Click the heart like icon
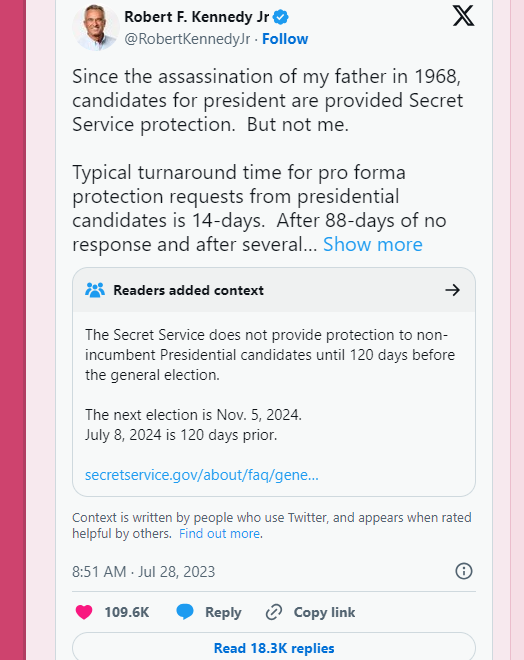524x660 pixels. pyautogui.click(x=84, y=612)
